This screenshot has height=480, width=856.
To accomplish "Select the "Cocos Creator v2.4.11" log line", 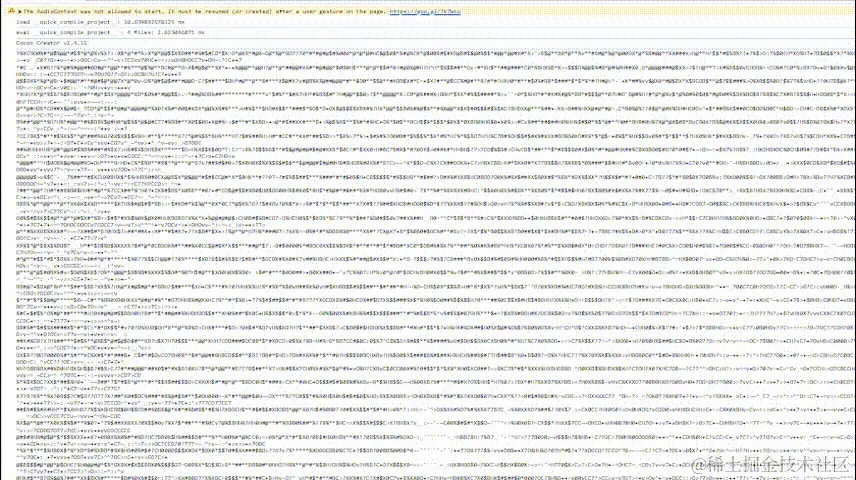I will 51,43.
